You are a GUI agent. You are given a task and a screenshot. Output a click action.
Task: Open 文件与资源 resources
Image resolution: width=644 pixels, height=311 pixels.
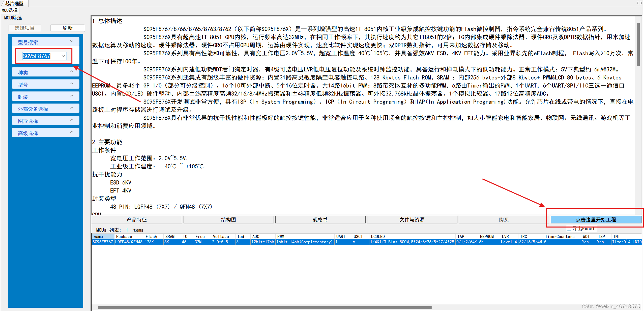[412, 220]
